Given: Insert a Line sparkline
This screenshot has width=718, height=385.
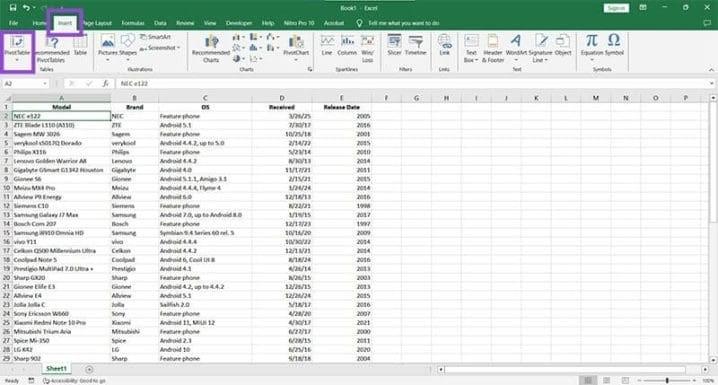Looking at the screenshot, I should [x=326, y=46].
